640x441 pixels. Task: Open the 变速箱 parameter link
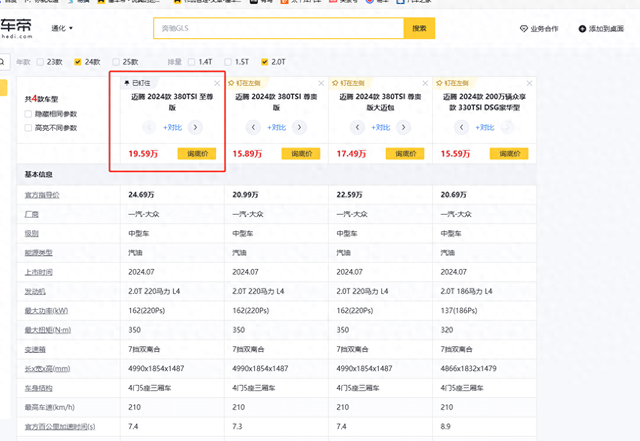click(35, 350)
